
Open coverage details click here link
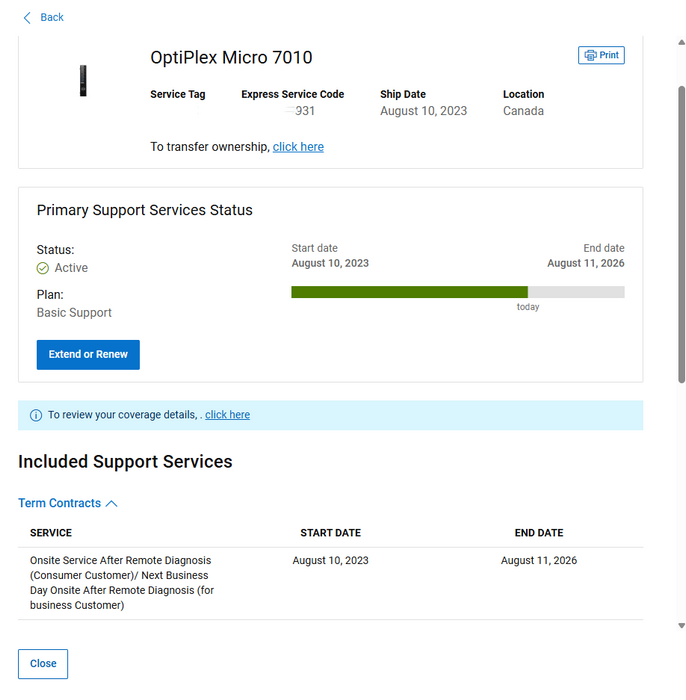(227, 415)
